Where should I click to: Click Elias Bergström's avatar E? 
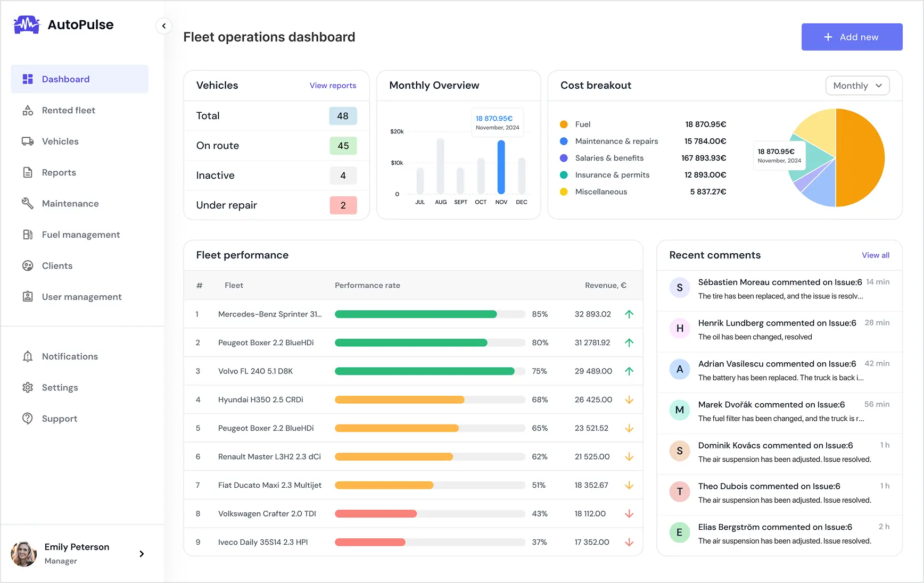pos(680,532)
